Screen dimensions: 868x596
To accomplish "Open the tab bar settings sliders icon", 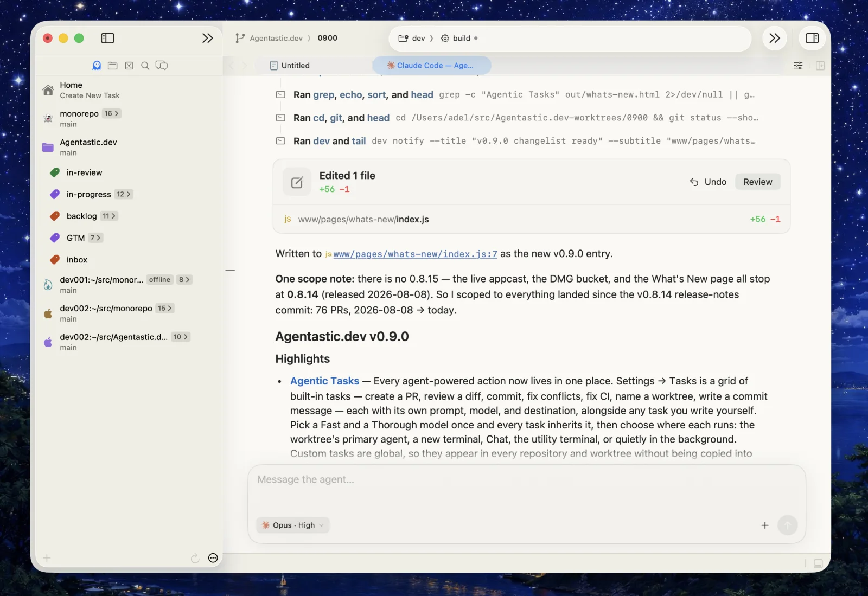I will pyautogui.click(x=798, y=66).
